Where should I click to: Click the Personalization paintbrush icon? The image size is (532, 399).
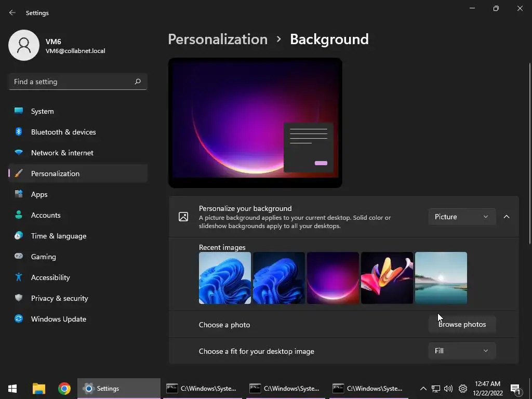tap(19, 174)
